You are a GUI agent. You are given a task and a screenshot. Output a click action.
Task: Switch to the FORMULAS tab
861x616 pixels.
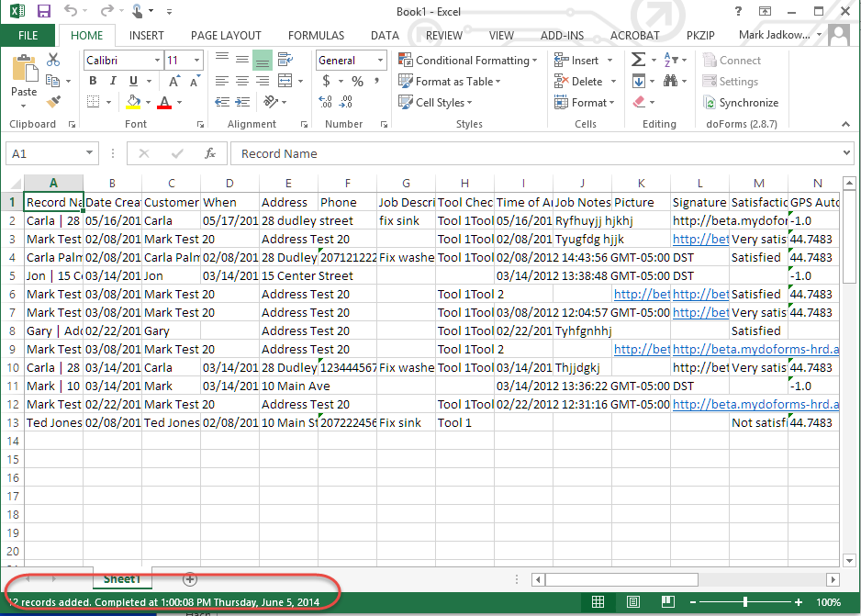317,35
